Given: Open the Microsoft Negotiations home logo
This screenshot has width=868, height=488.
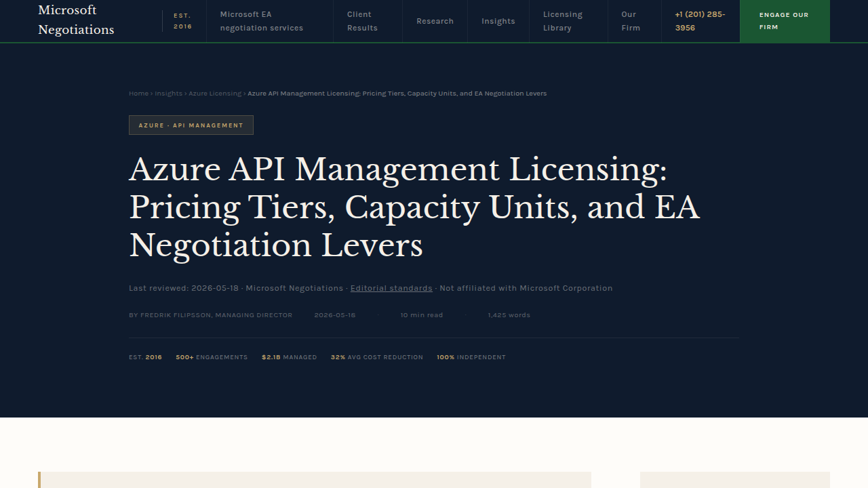Looking at the screenshot, I should [76, 20].
